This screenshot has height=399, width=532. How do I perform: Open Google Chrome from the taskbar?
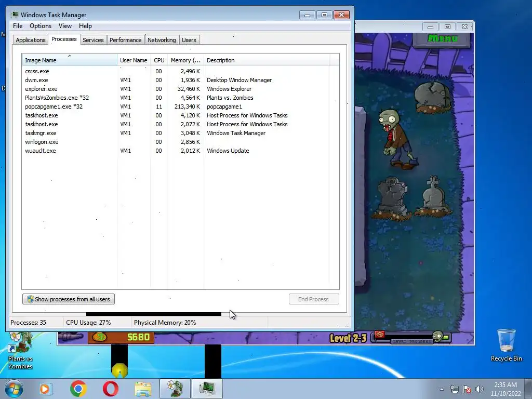78,389
